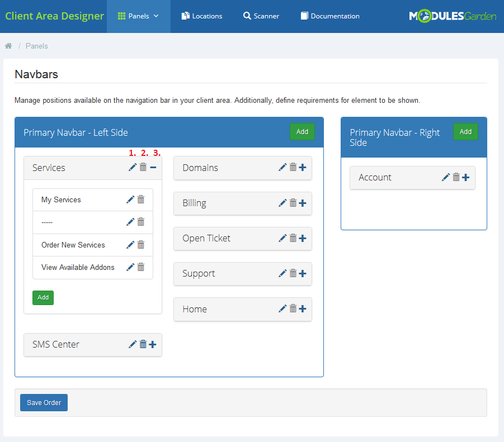Edit the Services navbar item
The width and height of the screenshot is (504, 442).
click(133, 167)
